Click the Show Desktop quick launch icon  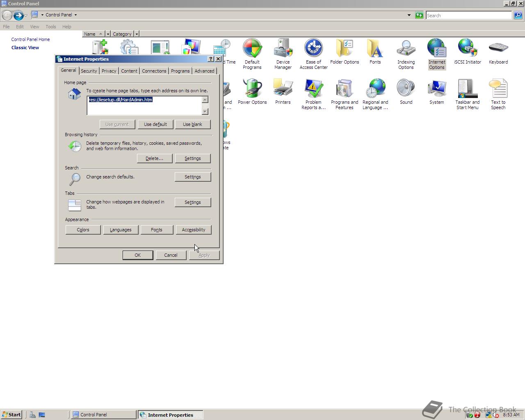tap(41, 415)
